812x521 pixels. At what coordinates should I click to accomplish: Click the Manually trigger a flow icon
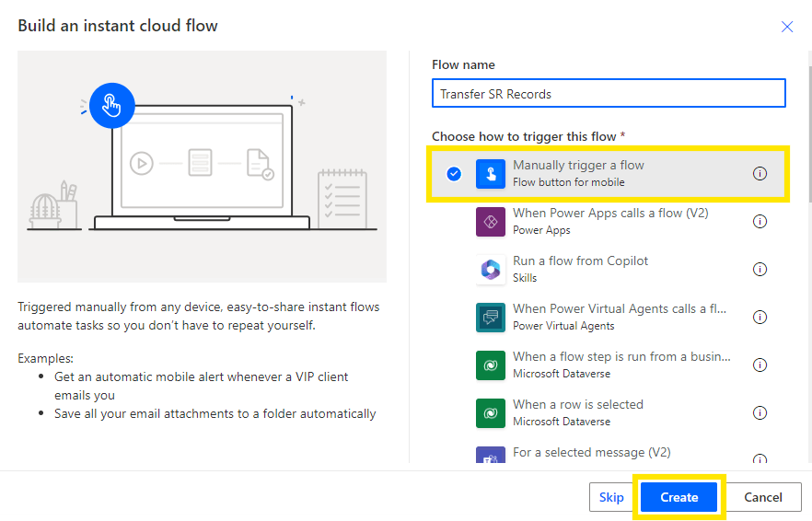(491, 173)
